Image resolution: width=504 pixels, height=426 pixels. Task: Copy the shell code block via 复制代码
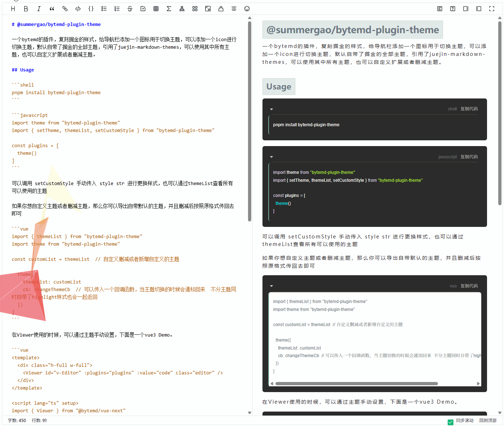469,109
